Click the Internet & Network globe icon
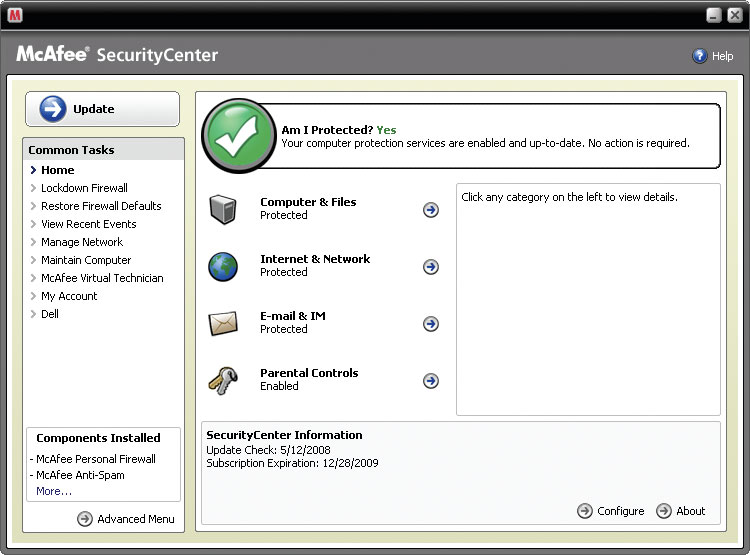The width and height of the screenshot is (750, 555). point(222,266)
